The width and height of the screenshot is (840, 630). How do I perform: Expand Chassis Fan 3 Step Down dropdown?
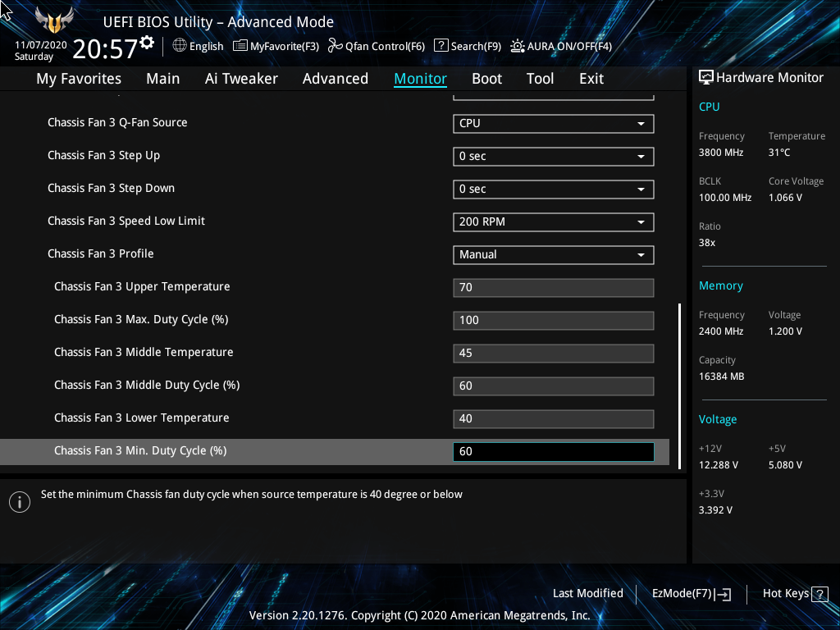click(554, 189)
